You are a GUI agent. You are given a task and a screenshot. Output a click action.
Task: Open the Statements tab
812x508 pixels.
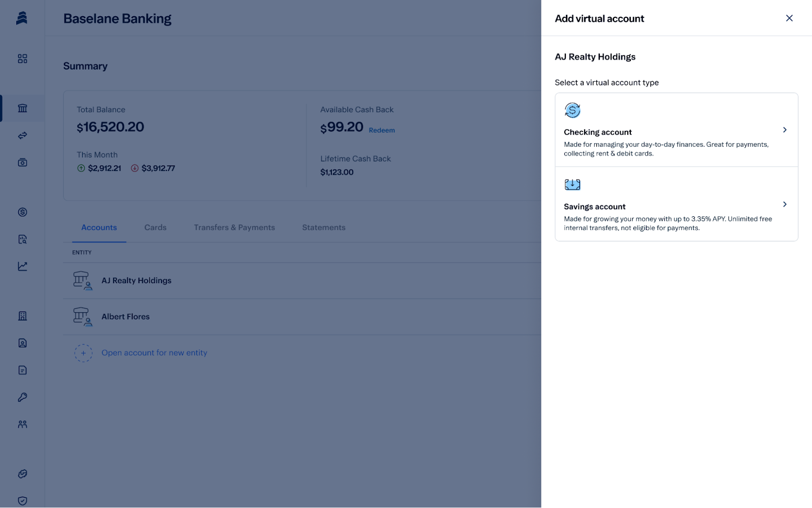(x=324, y=227)
